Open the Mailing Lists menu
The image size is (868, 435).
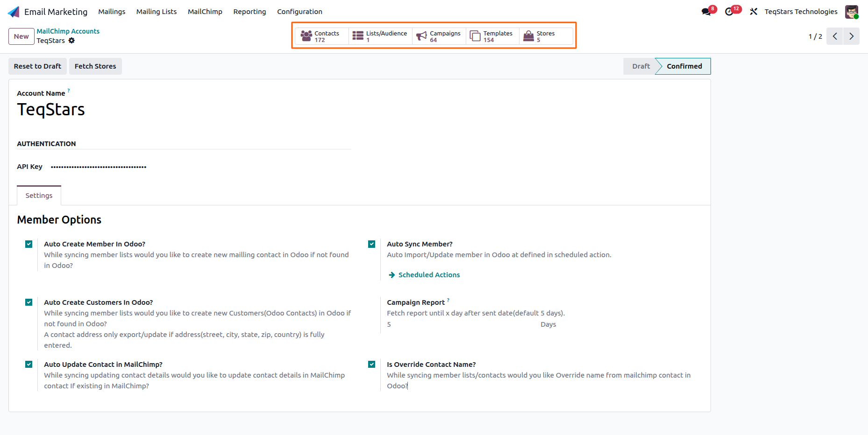[x=157, y=12]
